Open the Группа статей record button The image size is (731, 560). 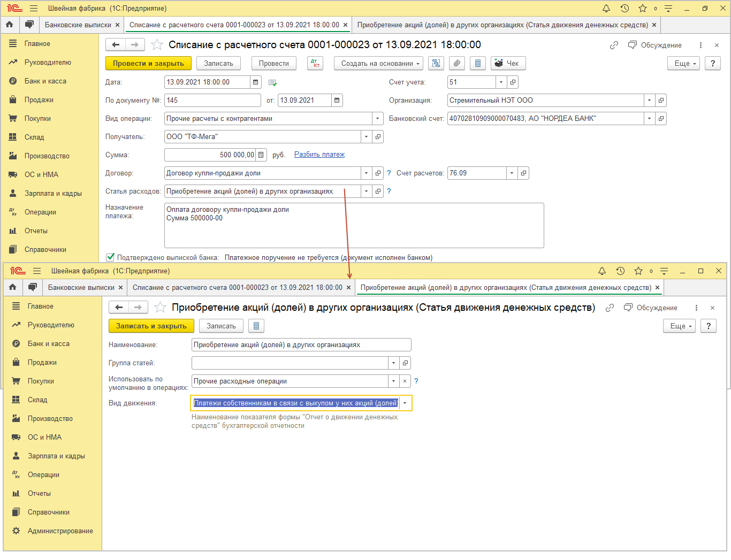(405, 363)
